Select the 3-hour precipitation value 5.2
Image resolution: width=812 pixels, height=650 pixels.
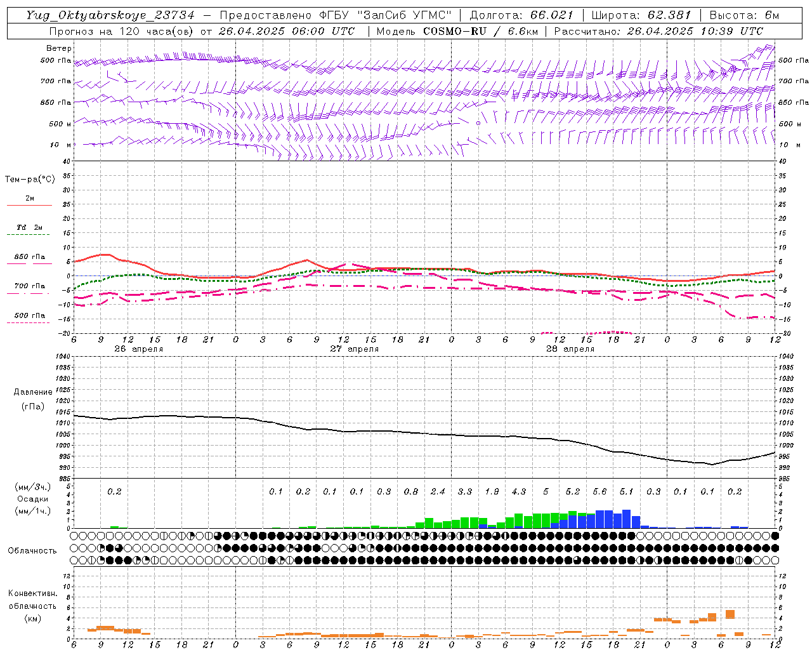573,492
